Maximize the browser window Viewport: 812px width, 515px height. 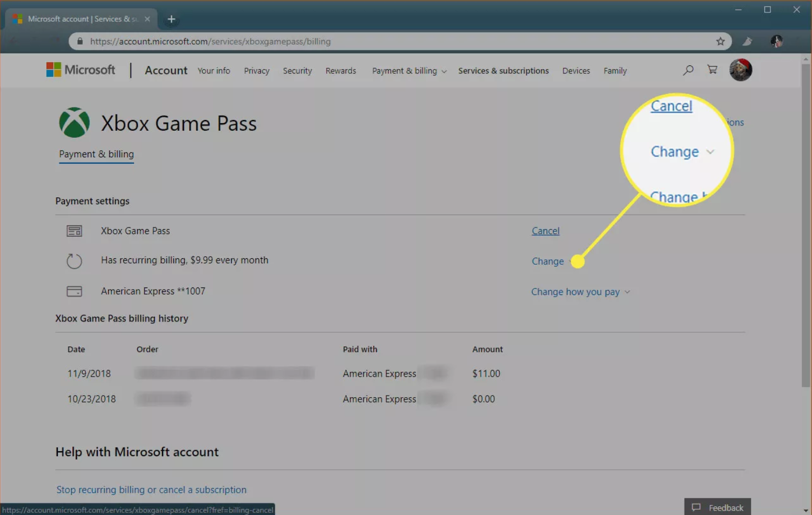pos(767,10)
